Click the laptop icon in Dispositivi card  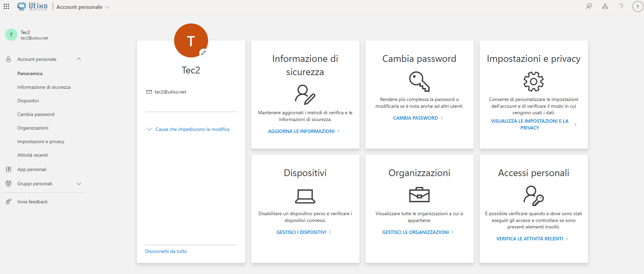click(x=305, y=196)
